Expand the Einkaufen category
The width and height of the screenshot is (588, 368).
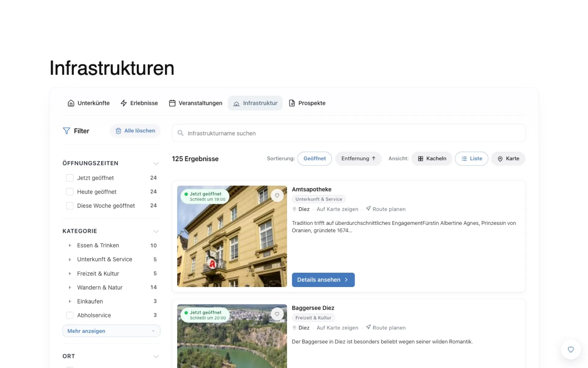click(x=70, y=301)
